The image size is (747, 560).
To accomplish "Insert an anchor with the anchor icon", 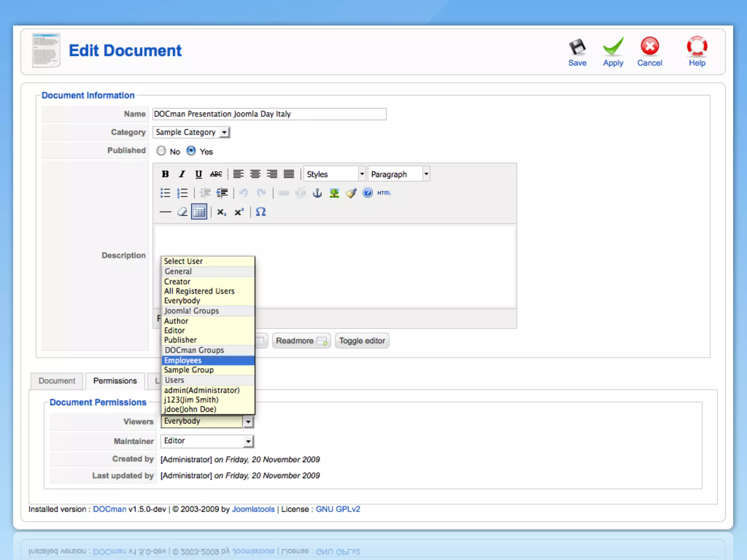I will pyautogui.click(x=317, y=193).
